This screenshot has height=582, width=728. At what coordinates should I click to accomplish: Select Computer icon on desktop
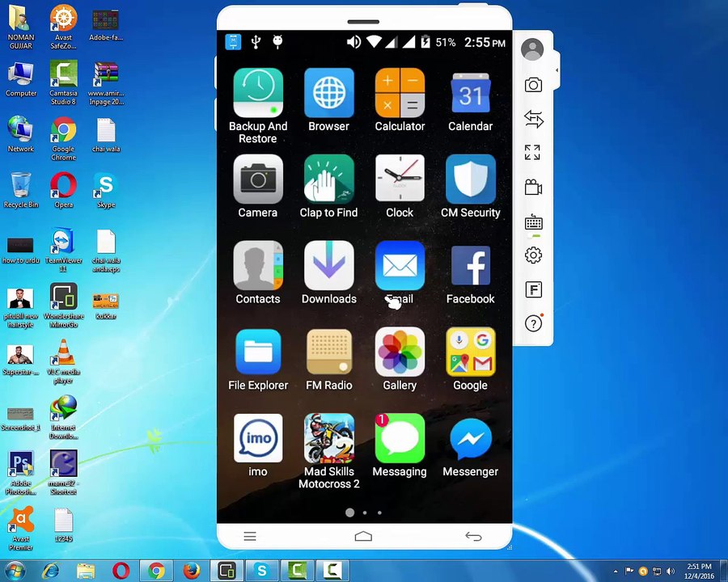(20, 79)
